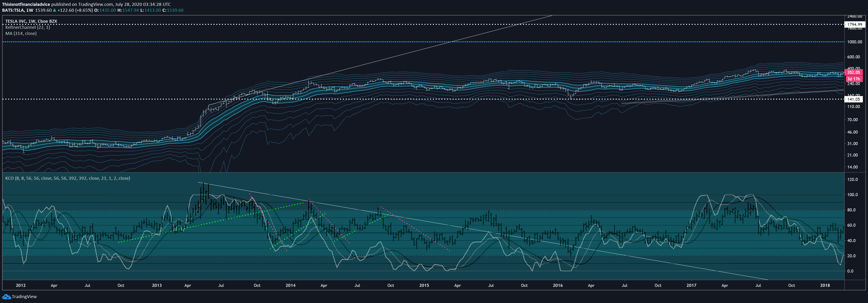Click the BATS:TSLA, 1W symbol header text
The height and width of the screenshot is (303, 868).
click(x=18, y=10)
